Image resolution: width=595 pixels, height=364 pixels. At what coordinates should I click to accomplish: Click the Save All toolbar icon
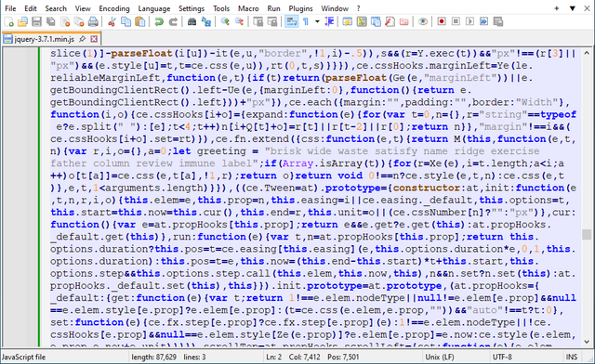point(50,21)
